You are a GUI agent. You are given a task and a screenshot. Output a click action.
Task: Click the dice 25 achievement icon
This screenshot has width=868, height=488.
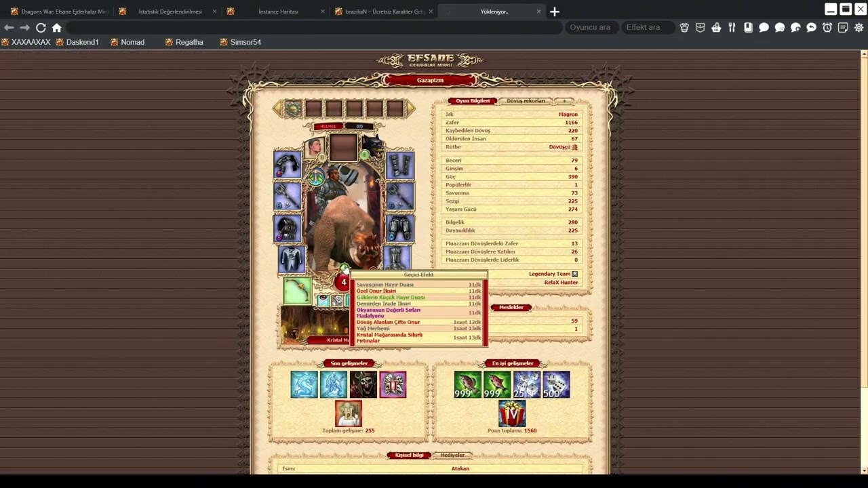tap(527, 384)
